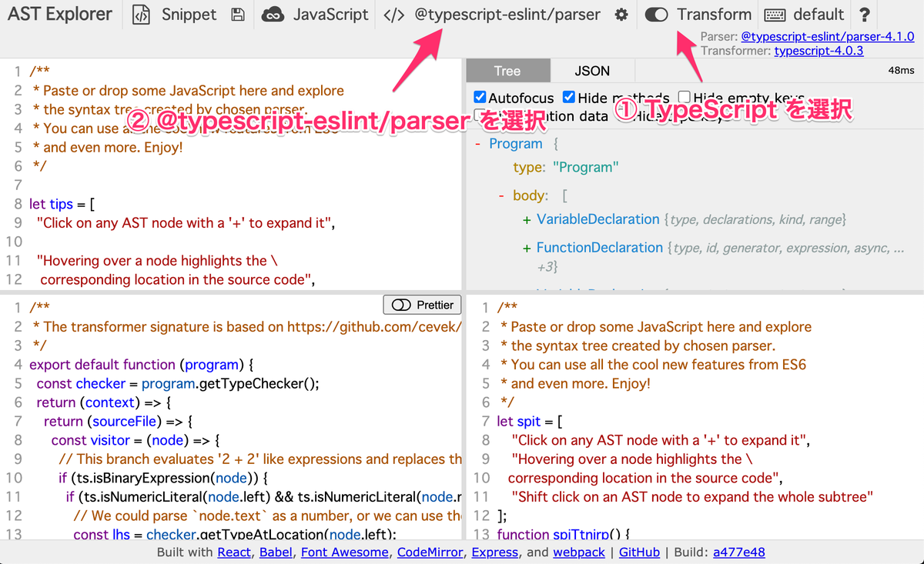
Task: Switch to the JSON tab
Action: click(x=592, y=71)
